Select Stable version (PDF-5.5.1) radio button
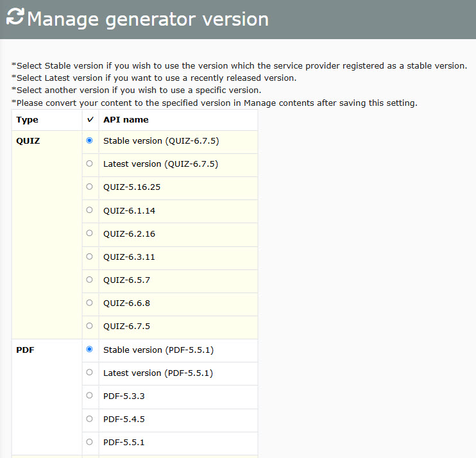Screen dimensions: 476x458 pyautogui.click(x=89, y=350)
